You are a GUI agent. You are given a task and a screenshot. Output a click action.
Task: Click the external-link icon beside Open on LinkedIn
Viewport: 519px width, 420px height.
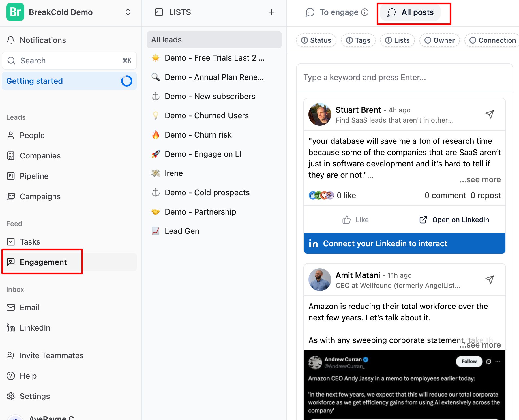[x=423, y=220]
